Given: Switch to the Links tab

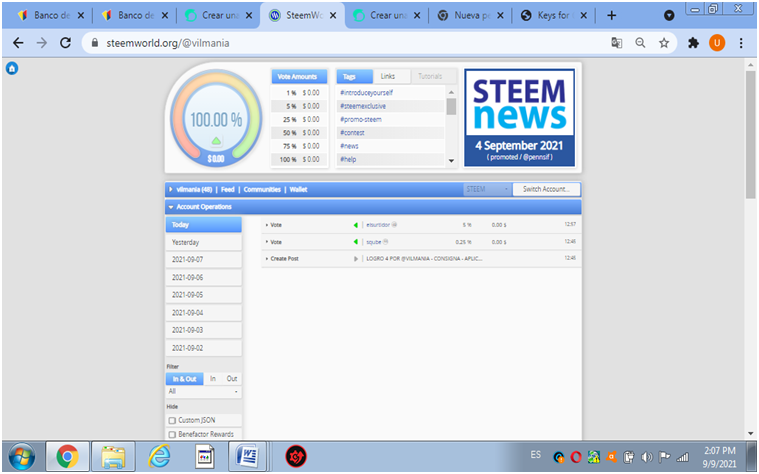Looking at the screenshot, I should 392,76.
